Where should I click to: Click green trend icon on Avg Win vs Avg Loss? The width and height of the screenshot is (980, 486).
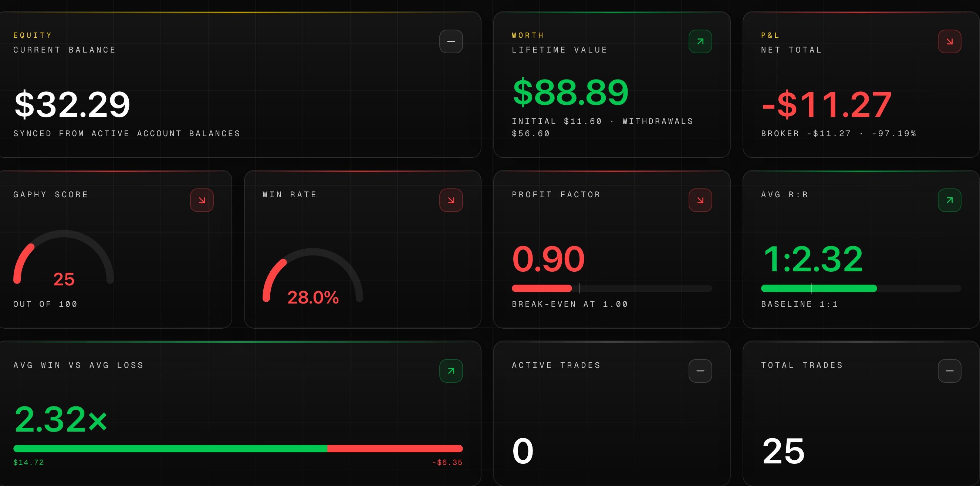pyautogui.click(x=451, y=371)
